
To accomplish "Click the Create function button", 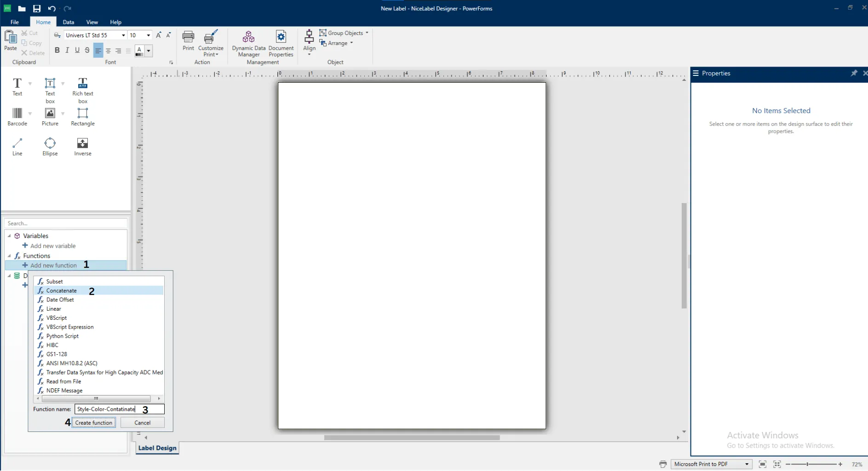I will coord(94,422).
